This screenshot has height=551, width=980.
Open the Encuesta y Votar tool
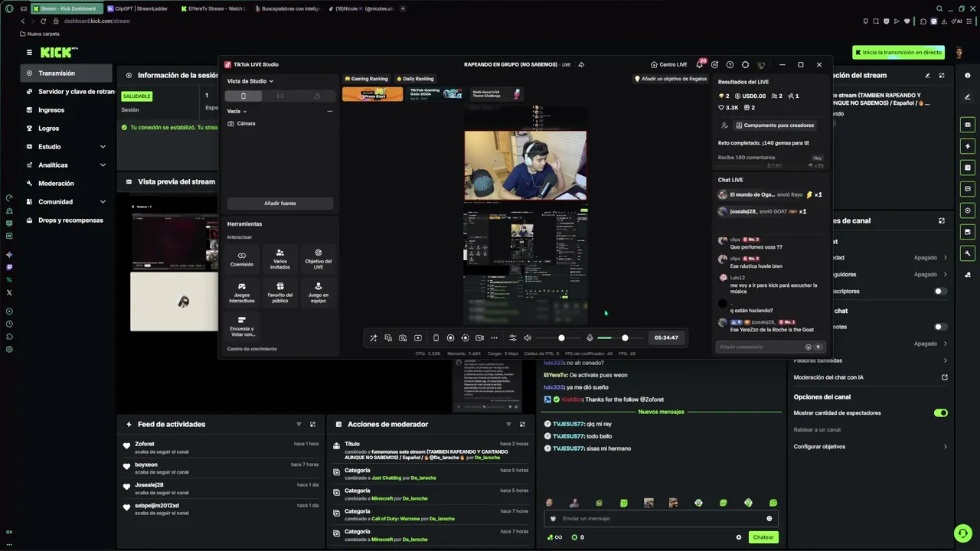[x=242, y=327]
